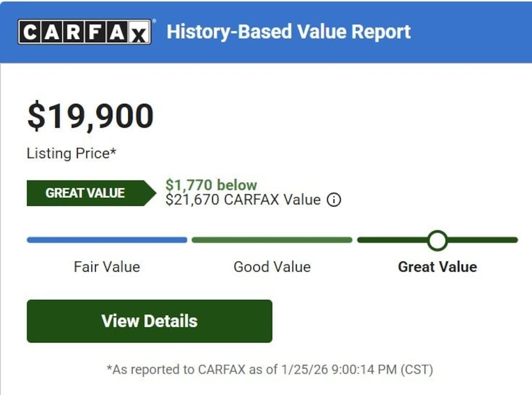Click the medium green Good Value bar segment

[x=272, y=240]
